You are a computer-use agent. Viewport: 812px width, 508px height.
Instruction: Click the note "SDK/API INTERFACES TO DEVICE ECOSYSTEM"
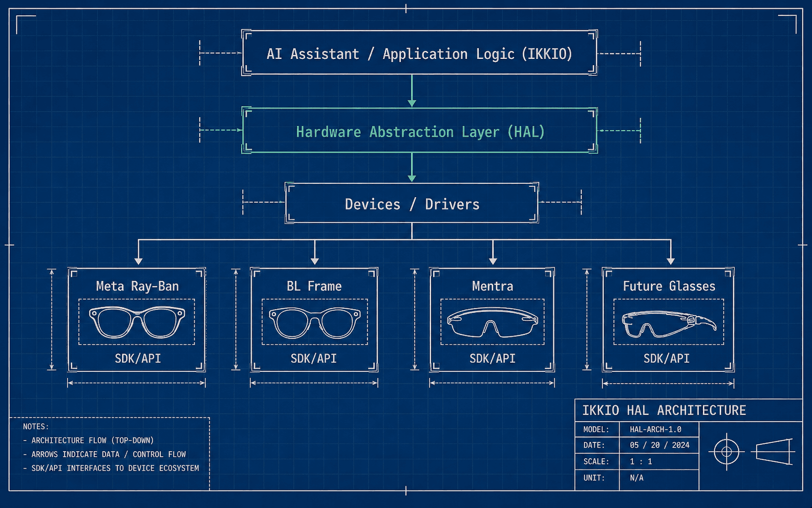tap(115, 468)
